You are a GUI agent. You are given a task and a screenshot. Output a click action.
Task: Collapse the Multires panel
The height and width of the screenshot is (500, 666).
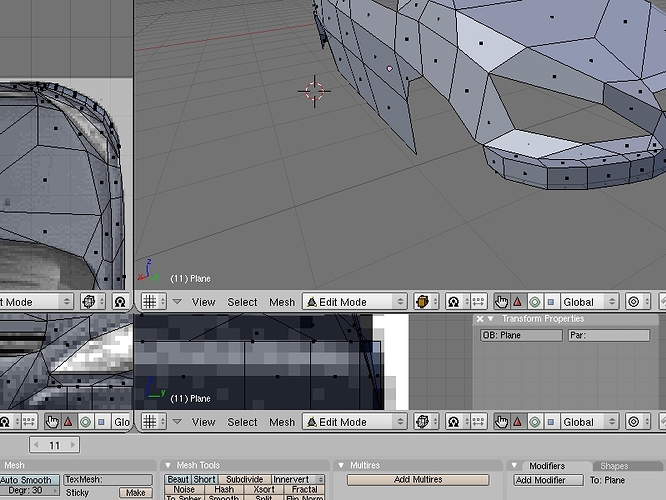[341, 465]
